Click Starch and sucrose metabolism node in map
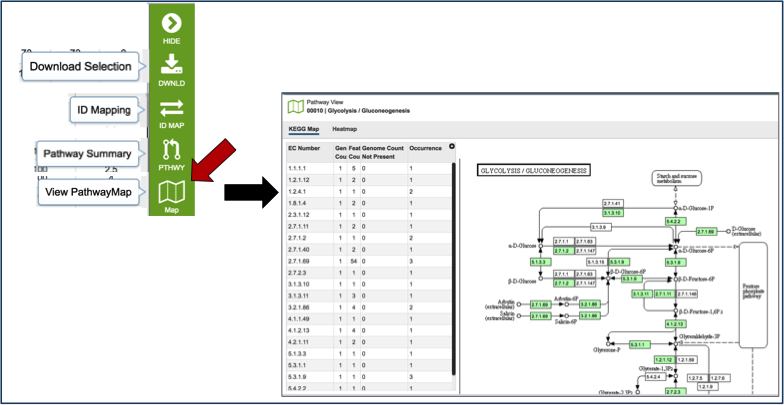The image size is (784, 405). click(676, 179)
